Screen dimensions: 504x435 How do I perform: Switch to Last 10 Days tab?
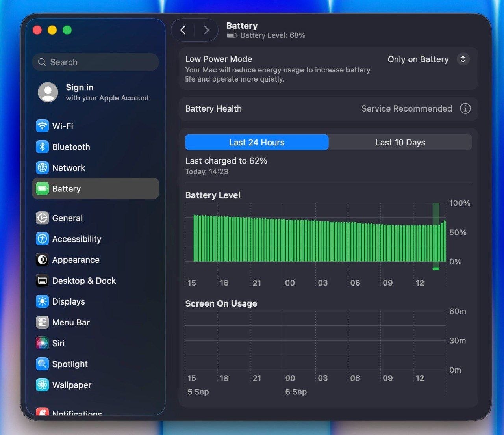(400, 142)
